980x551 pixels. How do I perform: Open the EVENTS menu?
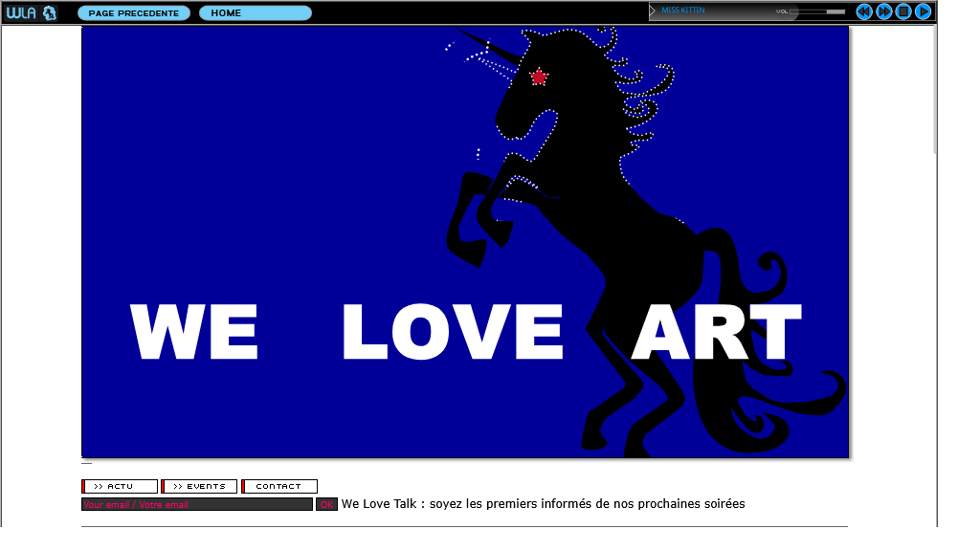coord(199,486)
